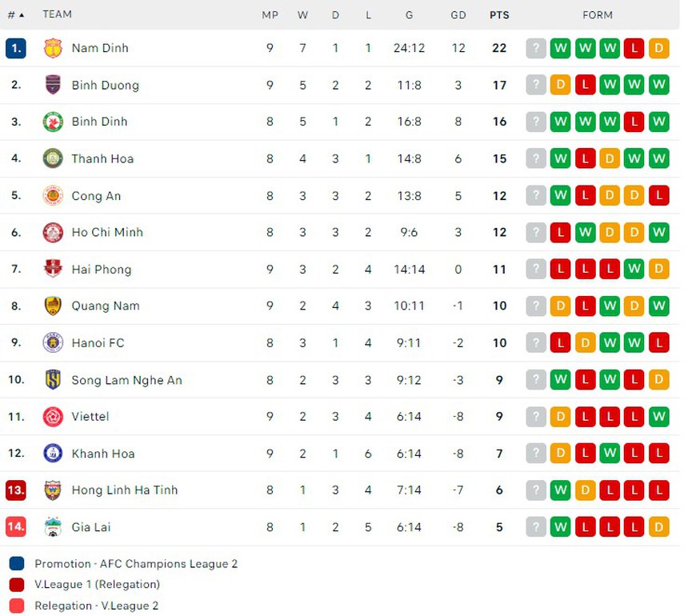Click the blue Promotion legend swatch
Viewport: 688px width, 616px height.
[x=18, y=564]
